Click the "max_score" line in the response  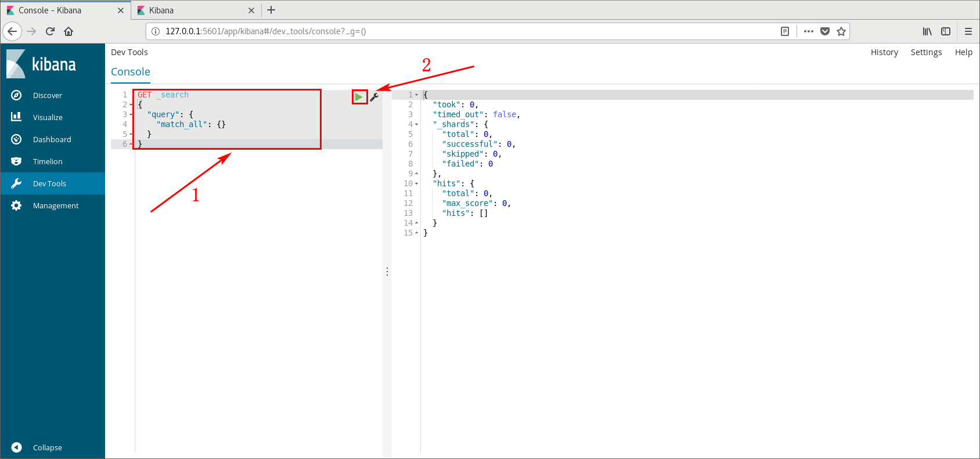click(x=476, y=203)
